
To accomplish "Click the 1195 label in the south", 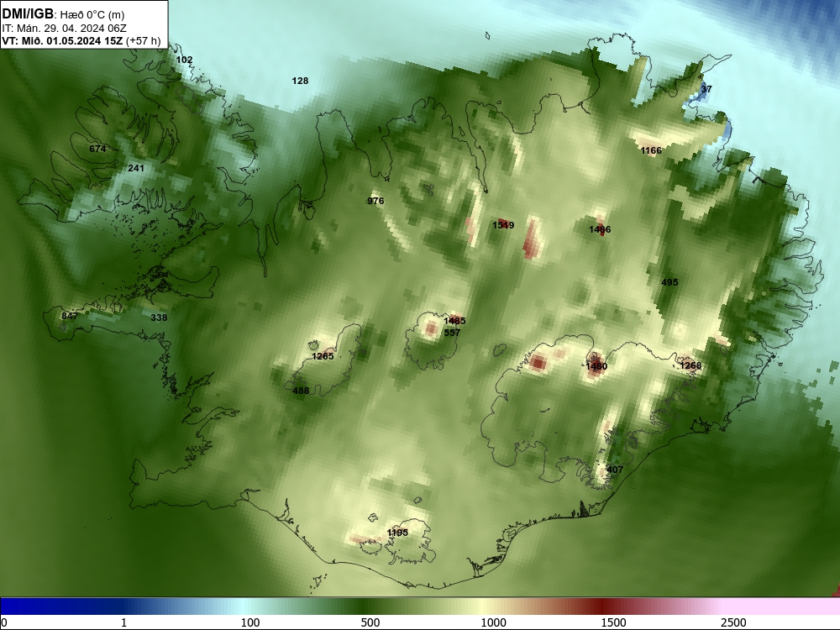I will coord(397,533).
